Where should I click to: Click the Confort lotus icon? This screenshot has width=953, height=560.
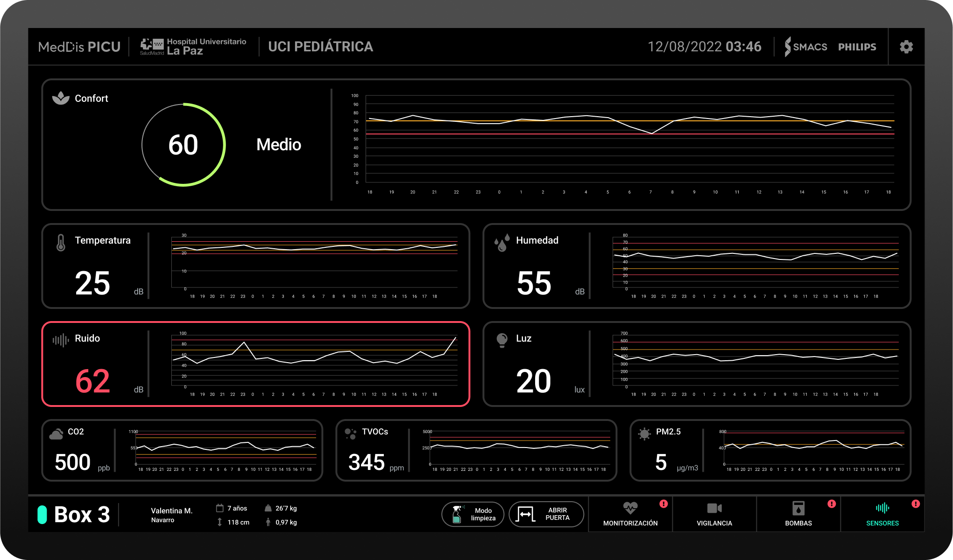(x=61, y=98)
